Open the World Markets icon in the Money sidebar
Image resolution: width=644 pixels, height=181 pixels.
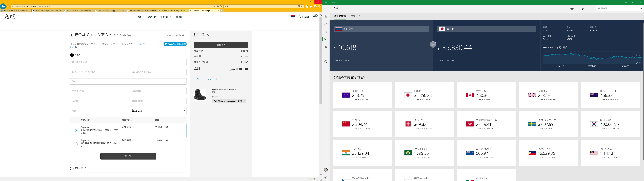click(326, 54)
